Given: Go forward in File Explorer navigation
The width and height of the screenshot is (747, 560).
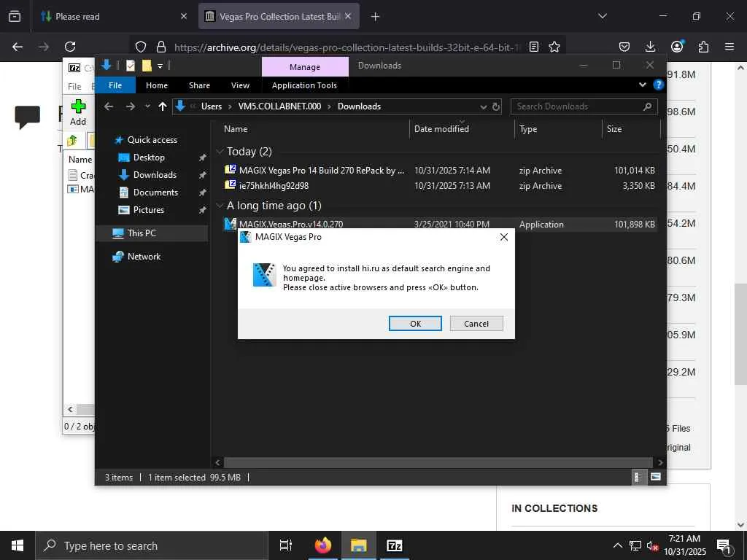Looking at the screenshot, I should click(130, 106).
